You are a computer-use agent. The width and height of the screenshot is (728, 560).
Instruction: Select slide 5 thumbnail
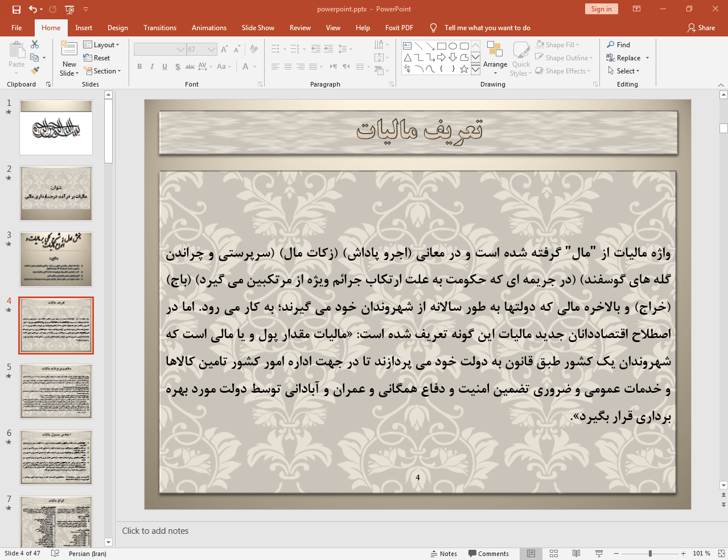tap(56, 392)
